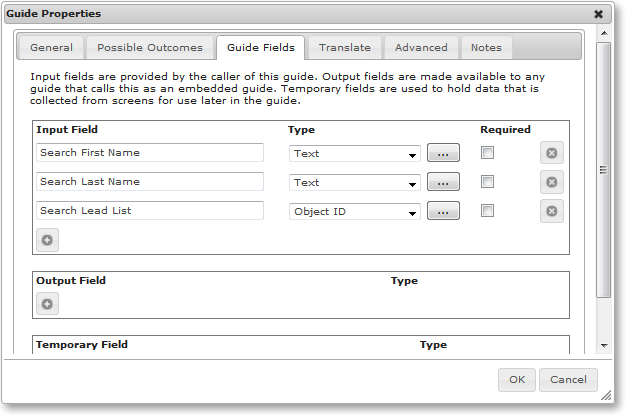Open Type dropdown for Search Last Name
This screenshot has width=626, height=415.
(x=355, y=183)
